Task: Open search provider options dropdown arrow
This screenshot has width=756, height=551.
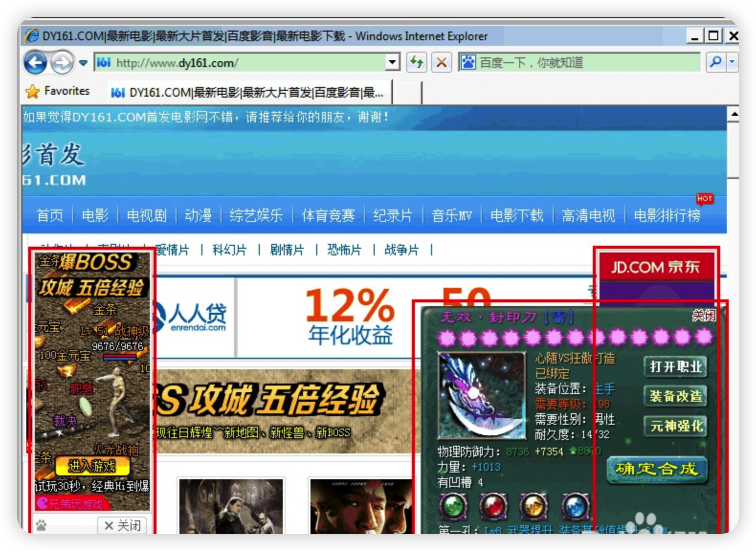Action: click(732, 62)
